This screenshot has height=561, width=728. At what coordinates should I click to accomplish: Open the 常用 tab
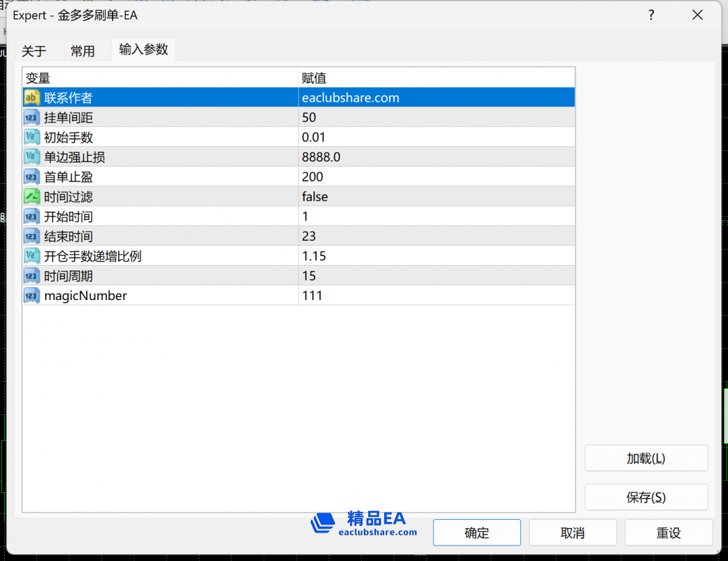83,51
